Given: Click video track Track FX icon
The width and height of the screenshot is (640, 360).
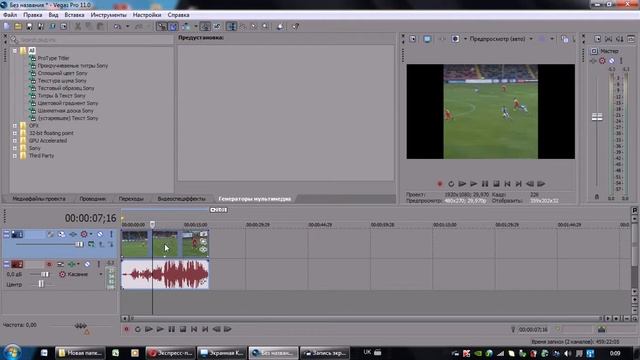Looking at the screenshot, I should pos(73,234).
